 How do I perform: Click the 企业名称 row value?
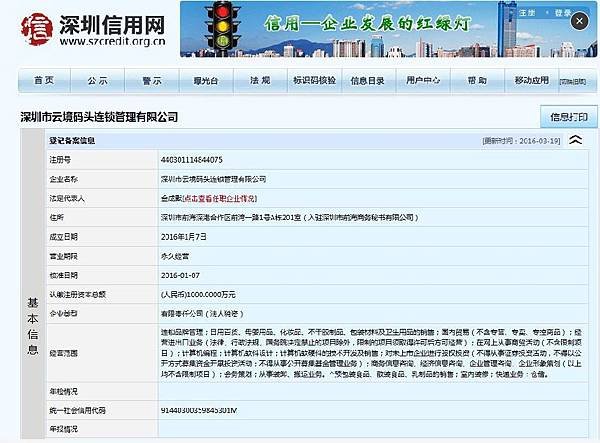(x=213, y=179)
